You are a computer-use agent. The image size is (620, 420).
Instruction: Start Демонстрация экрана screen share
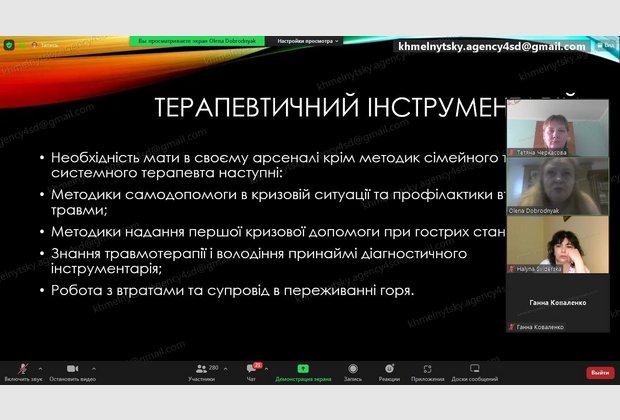point(303,373)
